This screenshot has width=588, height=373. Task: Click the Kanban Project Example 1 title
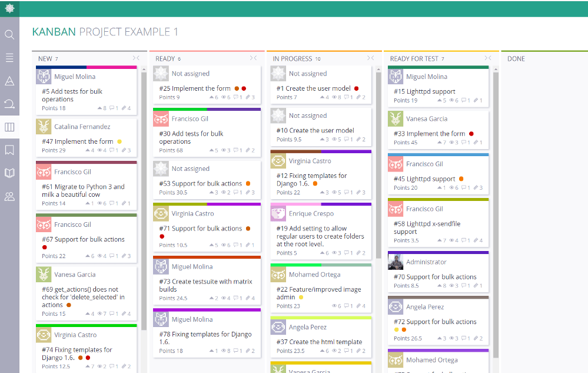pyautogui.click(x=105, y=32)
